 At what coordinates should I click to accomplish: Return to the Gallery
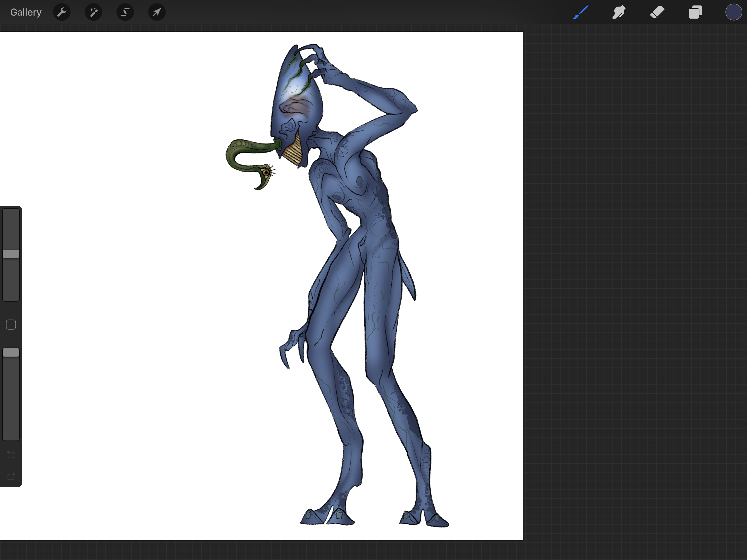tap(26, 13)
